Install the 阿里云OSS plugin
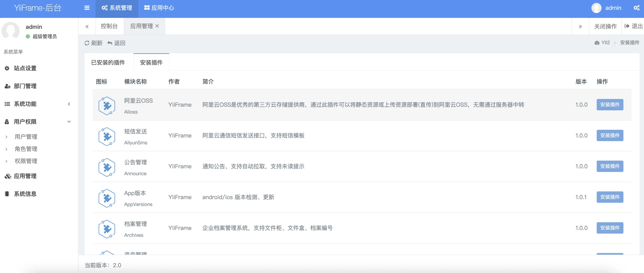This screenshot has height=273, width=644. coord(610,104)
